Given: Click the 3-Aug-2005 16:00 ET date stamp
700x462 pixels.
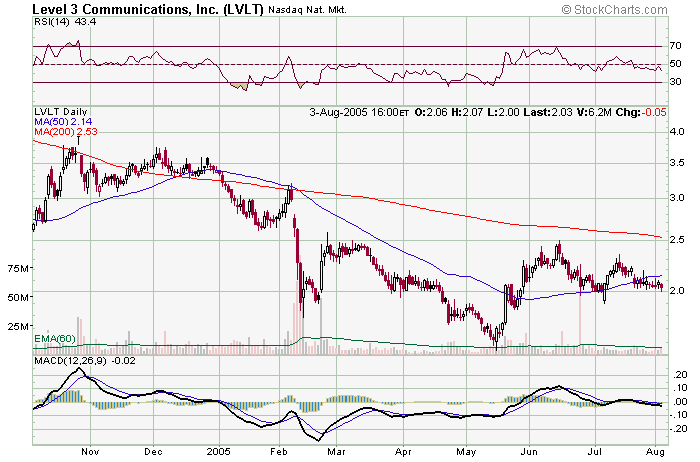Looking at the screenshot, I should click(x=359, y=112).
